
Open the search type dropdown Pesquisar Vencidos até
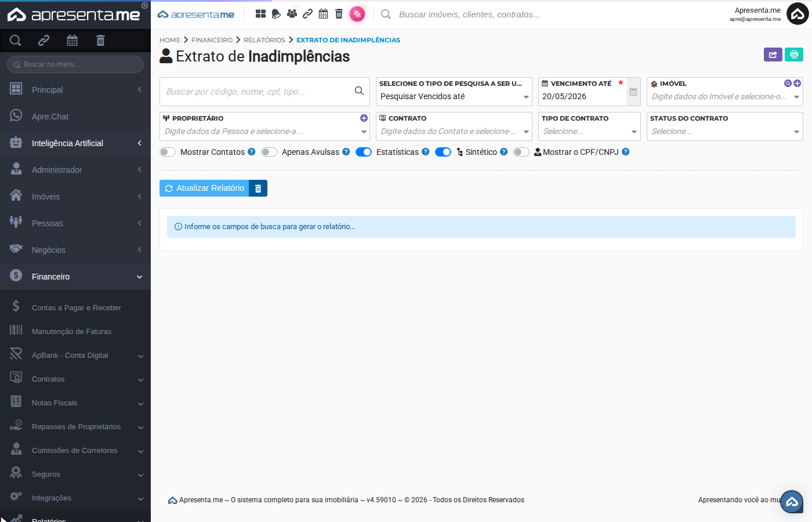[454, 96]
